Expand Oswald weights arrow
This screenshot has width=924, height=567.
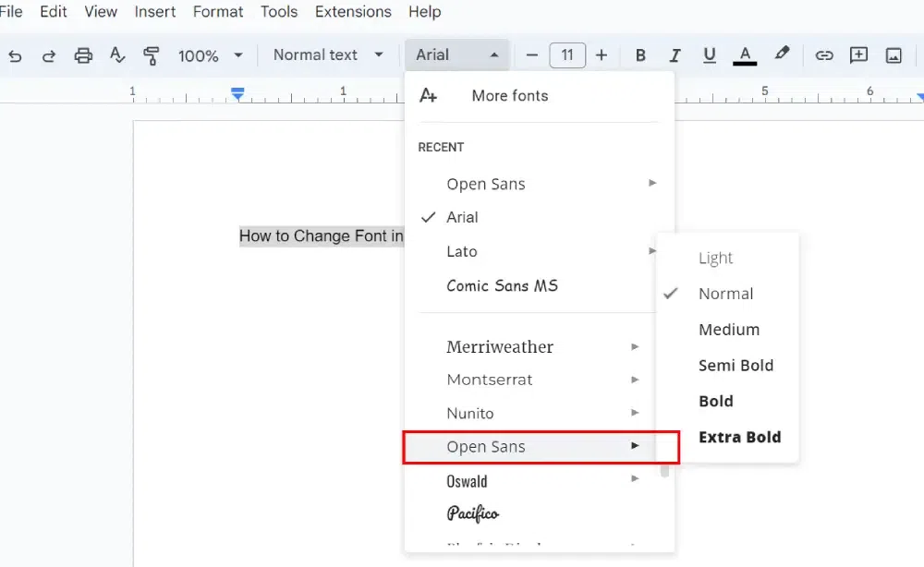(x=635, y=478)
